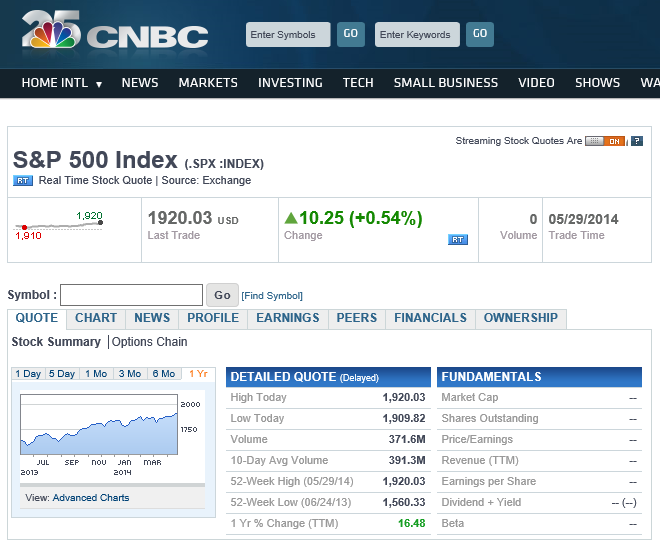This screenshot has width=660, height=548.
Task: Select the 1 Mo chart range
Action: pos(96,374)
